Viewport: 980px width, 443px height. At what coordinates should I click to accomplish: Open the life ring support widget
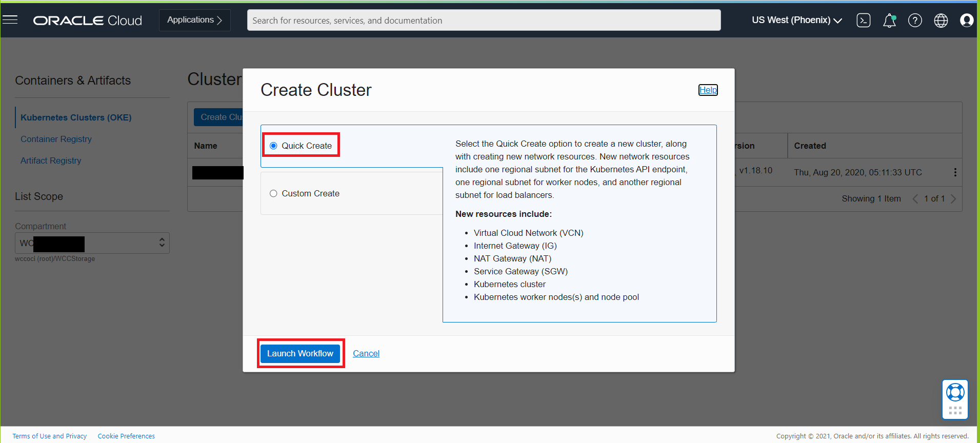point(955,393)
